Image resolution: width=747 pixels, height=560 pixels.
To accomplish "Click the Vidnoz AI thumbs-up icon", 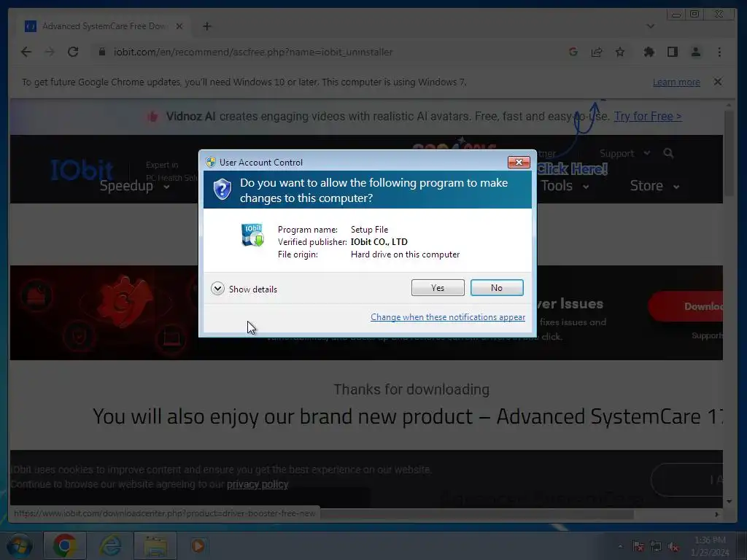I will click(152, 116).
